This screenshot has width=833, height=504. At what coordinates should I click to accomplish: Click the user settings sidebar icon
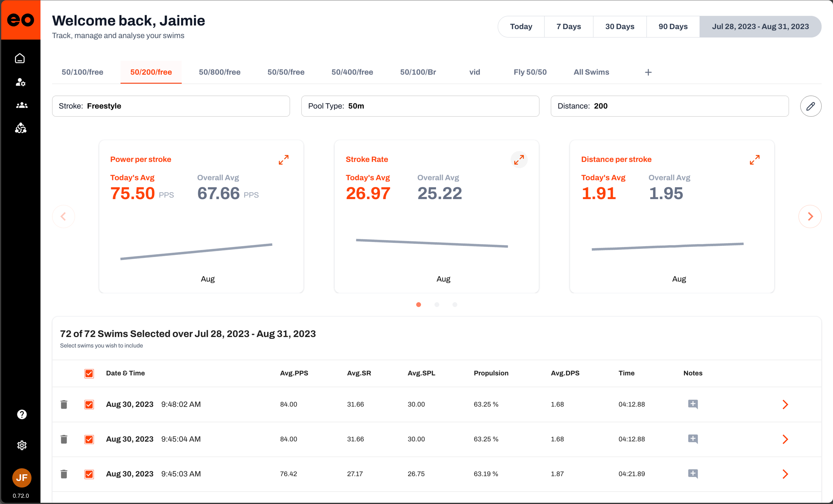click(x=21, y=82)
